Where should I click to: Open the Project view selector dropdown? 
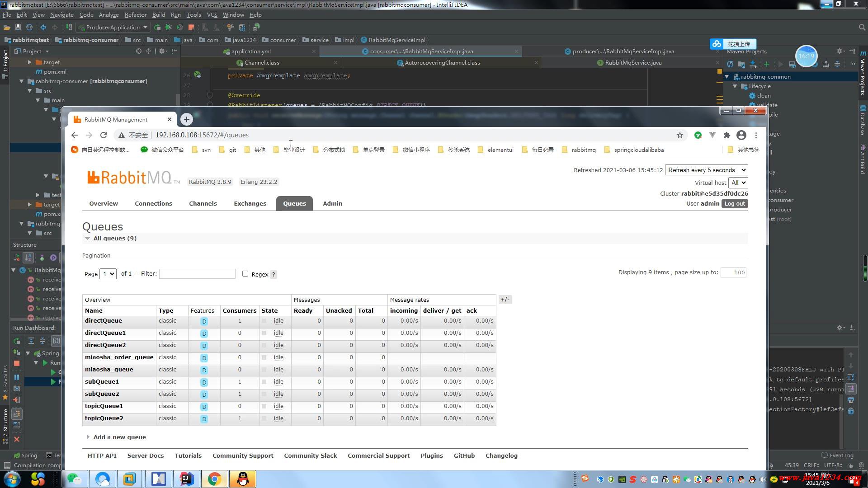(32, 51)
